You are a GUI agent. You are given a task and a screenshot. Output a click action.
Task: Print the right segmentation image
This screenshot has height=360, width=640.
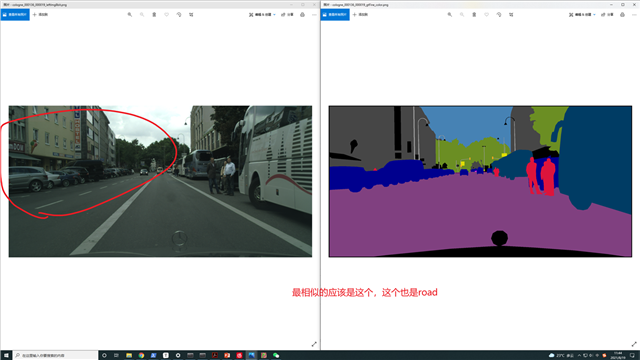coord(622,15)
